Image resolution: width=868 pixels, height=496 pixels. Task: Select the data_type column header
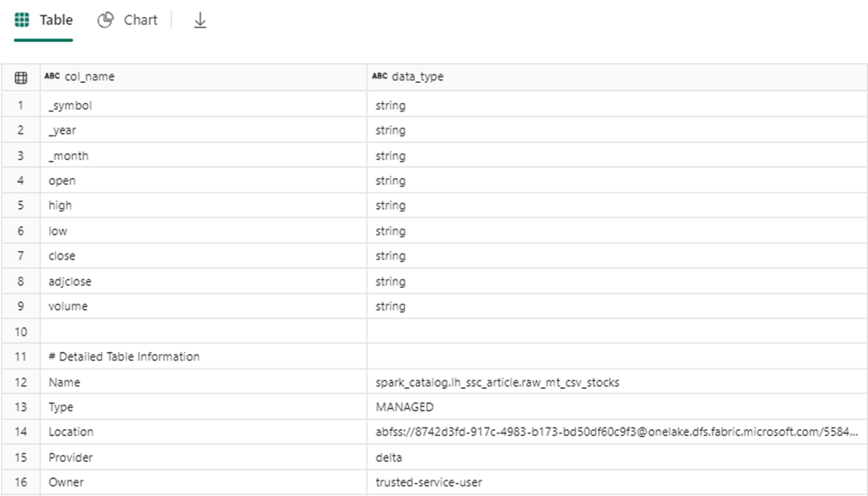417,77
